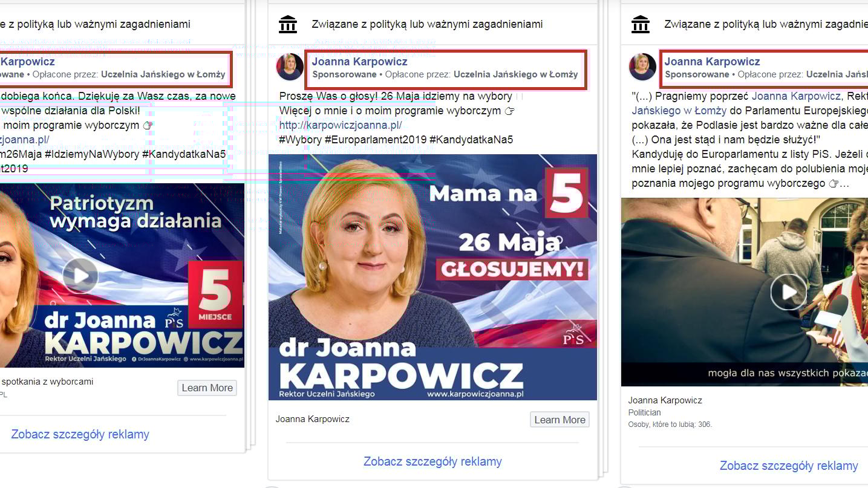This screenshot has width=868, height=488.
Task: Open Zobacz szczegóły reklamy in left card
Action: coord(80,434)
